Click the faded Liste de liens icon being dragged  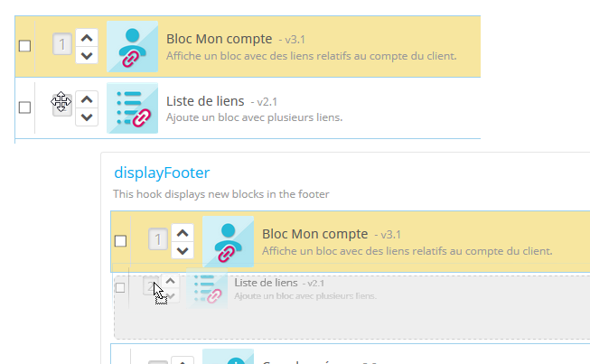(x=207, y=288)
